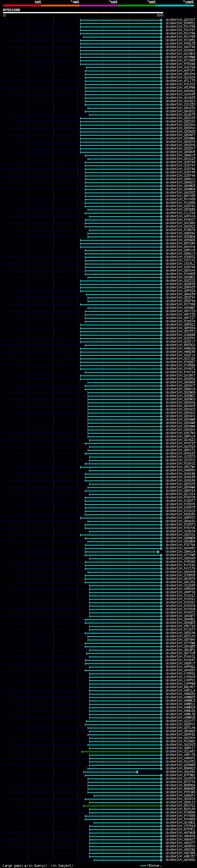Image resolution: width=197 pixels, height=868 pixels.
Task: Select the UniRef100_P69250 hit label
Action: (180, 514)
